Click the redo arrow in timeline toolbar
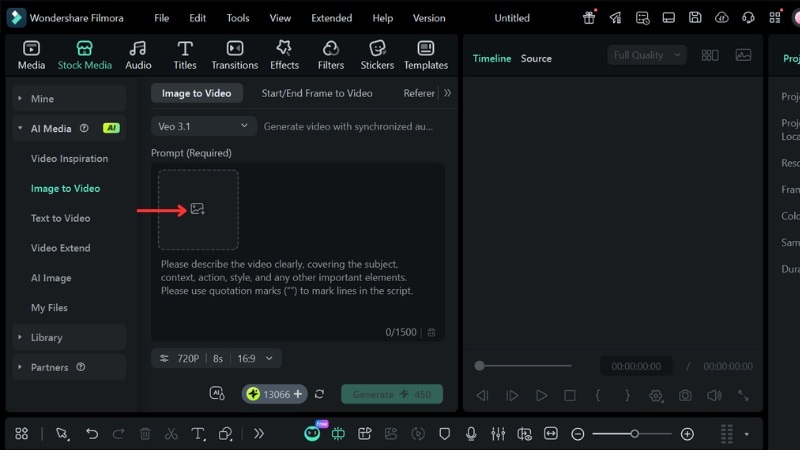This screenshot has width=800, height=450. point(118,434)
